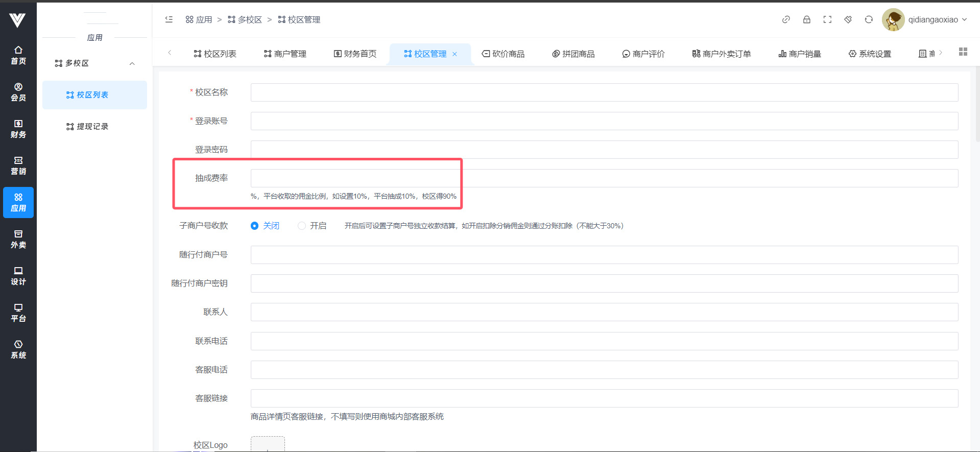This screenshot has width=980, height=452.
Task: Open 外卖 section in left sidebar
Action: click(x=18, y=239)
